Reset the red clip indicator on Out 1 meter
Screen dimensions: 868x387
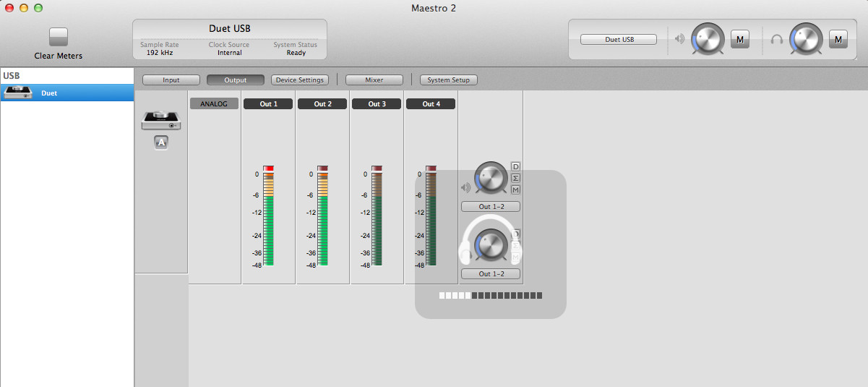[x=269, y=168]
